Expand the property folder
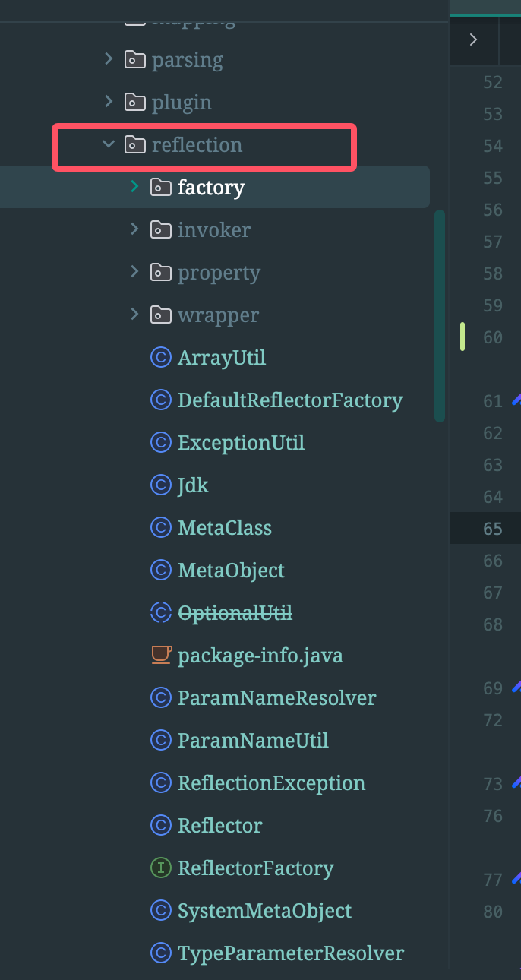This screenshot has width=521, height=980. [x=134, y=272]
